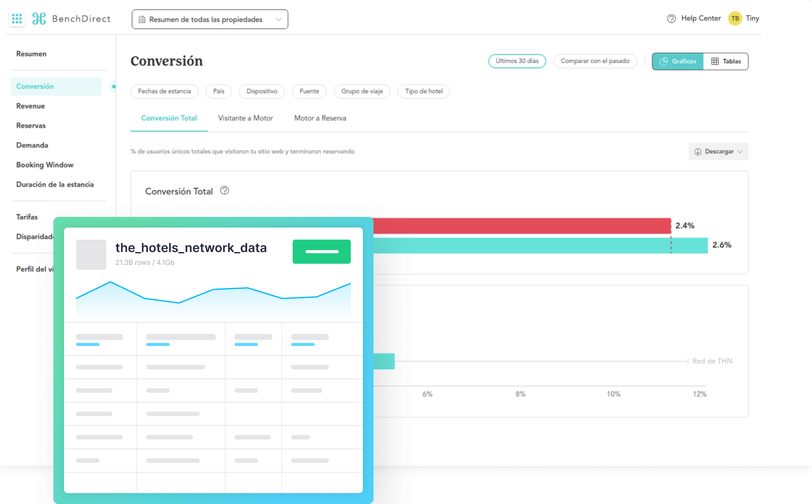Click the green button on data card
This screenshot has width=812, height=504.
[x=322, y=252]
